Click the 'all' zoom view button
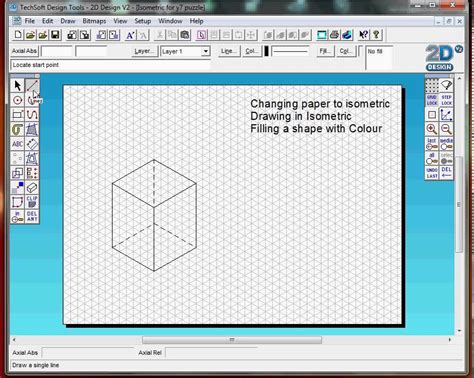 pos(432,158)
